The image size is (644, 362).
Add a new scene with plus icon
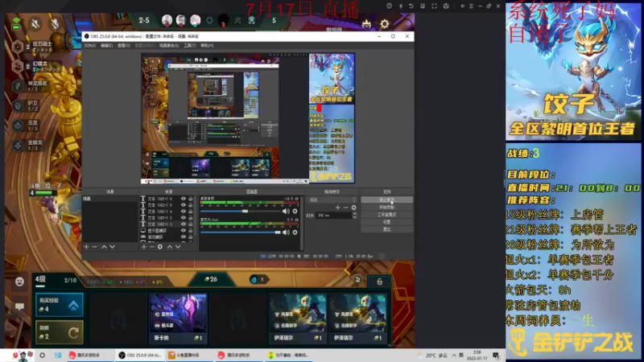(x=86, y=247)
